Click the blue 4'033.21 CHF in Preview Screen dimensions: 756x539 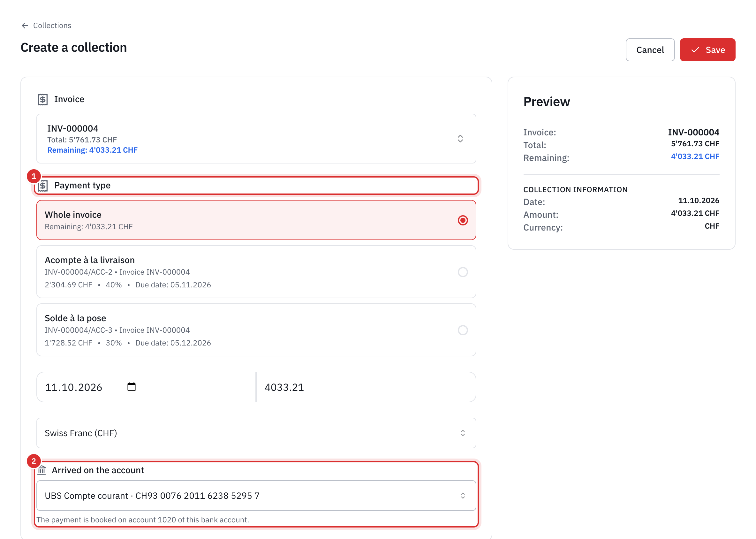tap(695, 156)
